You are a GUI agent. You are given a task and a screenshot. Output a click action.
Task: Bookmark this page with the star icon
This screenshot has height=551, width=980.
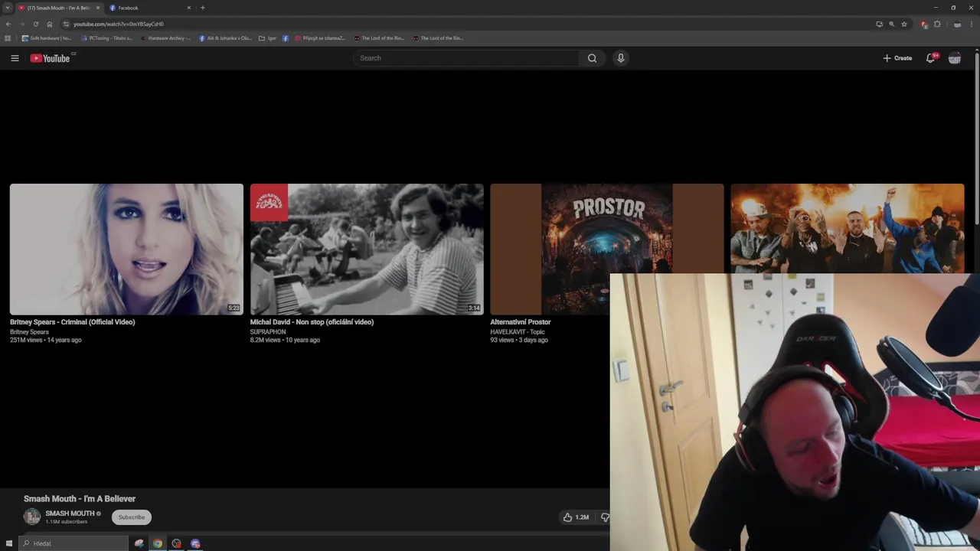903,24
